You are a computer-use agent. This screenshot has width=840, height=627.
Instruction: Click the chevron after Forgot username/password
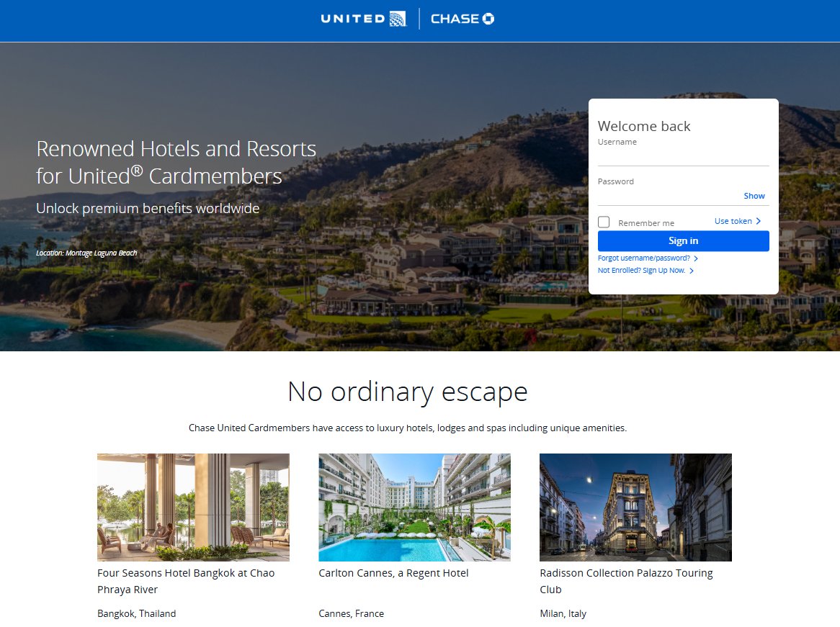[696, 258]
